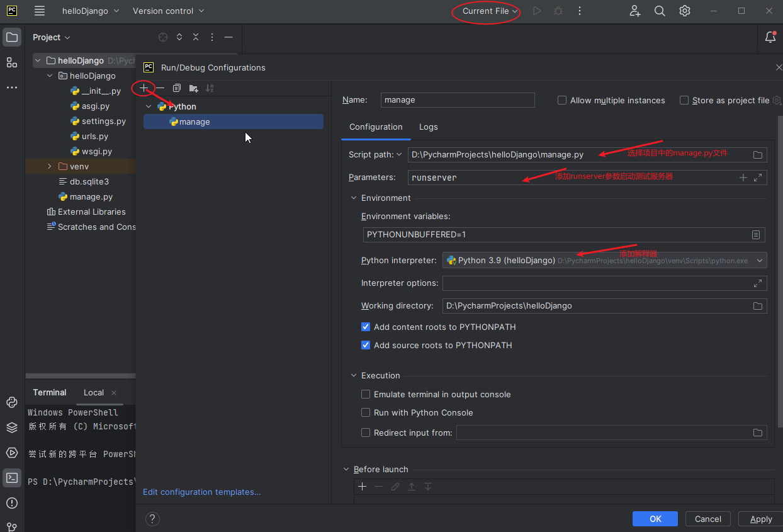
Task: Open the More Actions dots in the top toolbar
Action: point(580,11)
